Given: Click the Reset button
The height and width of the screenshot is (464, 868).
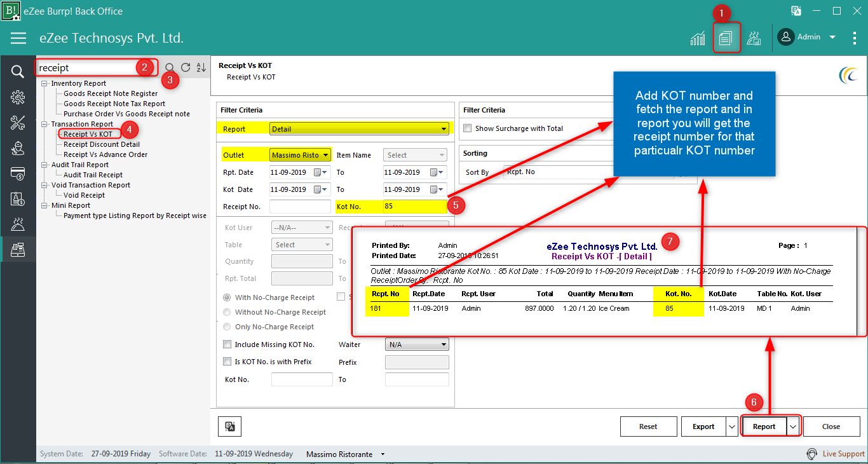Looking at the screenshot, I should click(648, 426).
